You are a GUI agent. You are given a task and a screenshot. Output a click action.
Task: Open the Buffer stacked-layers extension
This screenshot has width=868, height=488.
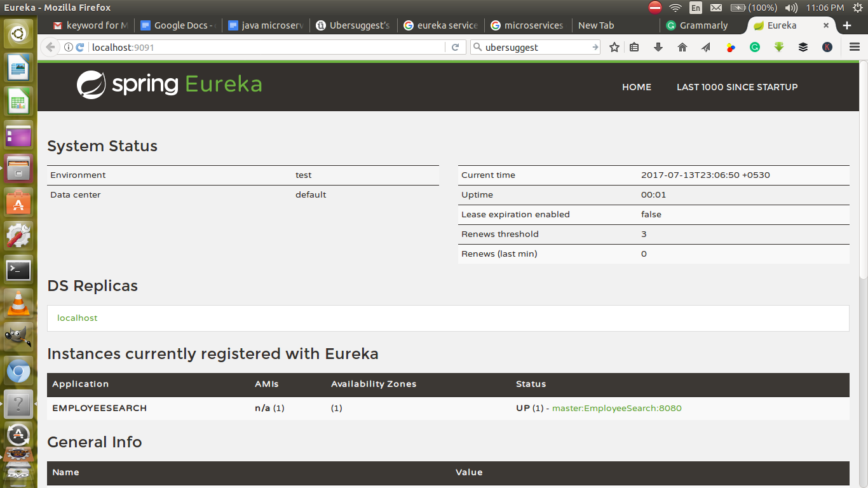[803, 47]
